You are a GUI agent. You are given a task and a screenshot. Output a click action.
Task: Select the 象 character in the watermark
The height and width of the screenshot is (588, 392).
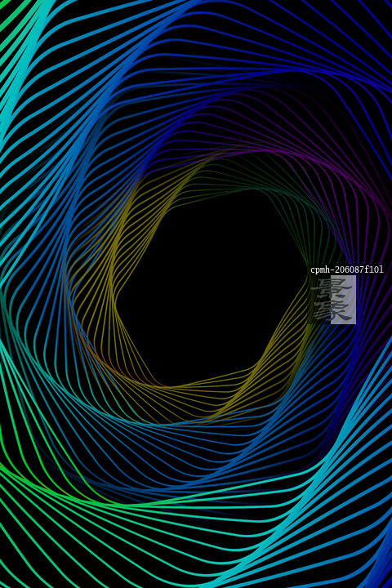[332, 311]
